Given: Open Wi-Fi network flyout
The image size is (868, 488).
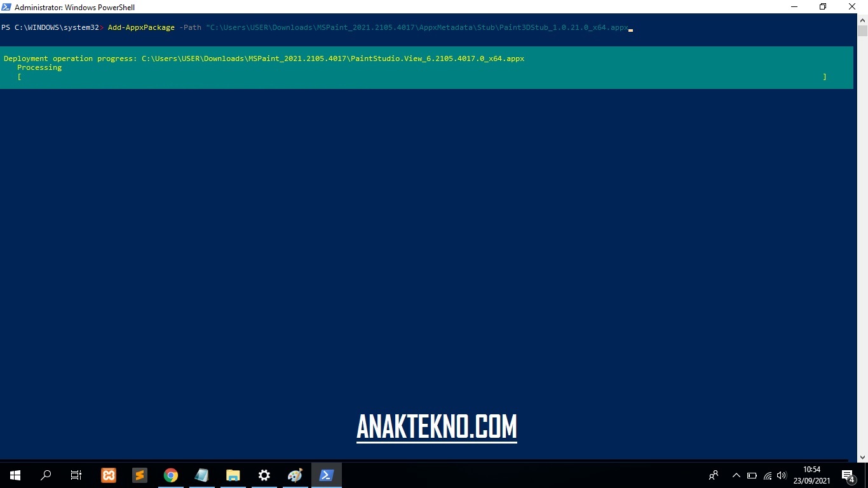Looking at the screenshot, I should pyautogui.click(x=767, y=475).
